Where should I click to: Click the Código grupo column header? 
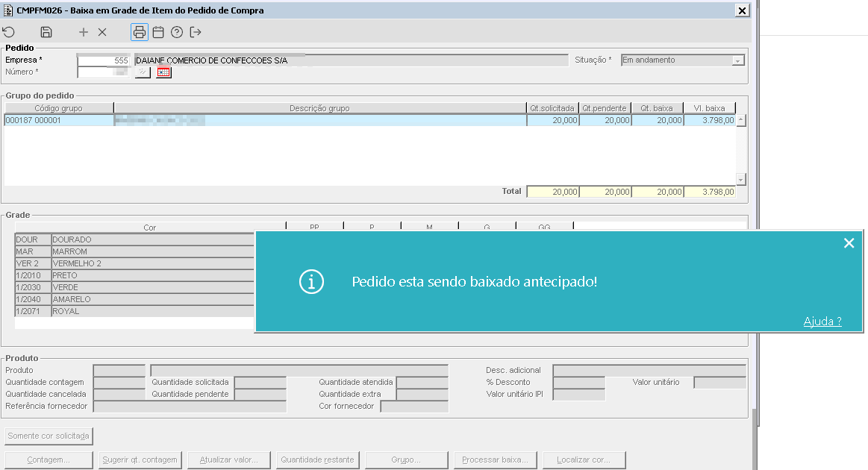click(x=59, y=108)
